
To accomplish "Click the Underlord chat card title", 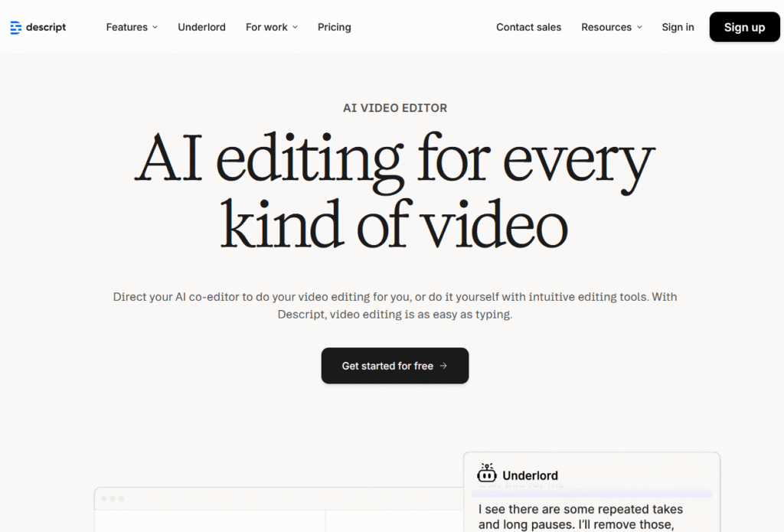I will tap(530, 475).
